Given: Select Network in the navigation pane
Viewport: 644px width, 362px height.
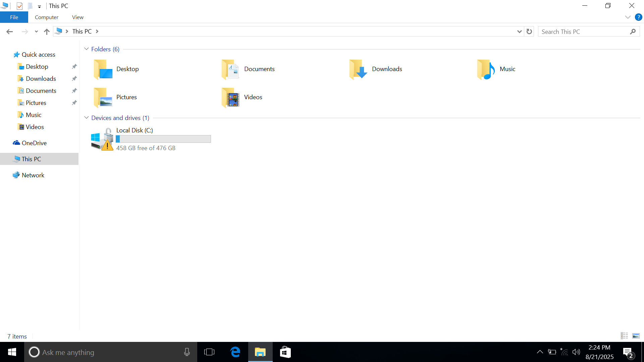Looking at the screenshot, I should click(x=29, y=175).
